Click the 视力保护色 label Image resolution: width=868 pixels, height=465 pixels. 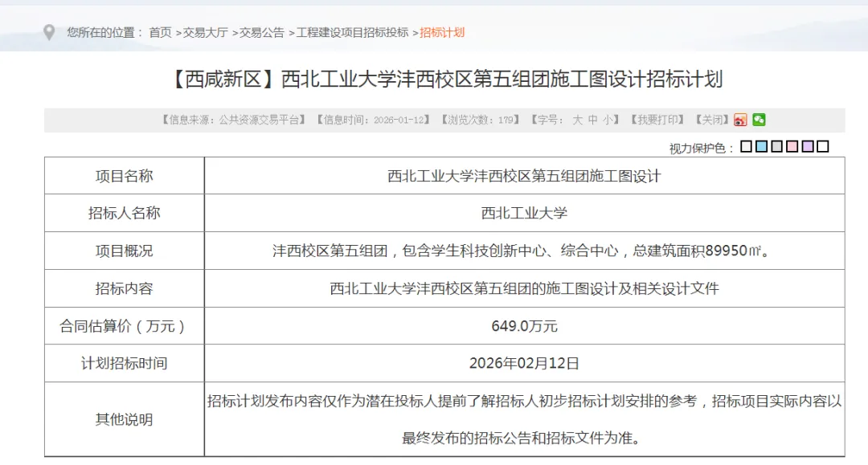pyautogui.click(x=701, y=149)
